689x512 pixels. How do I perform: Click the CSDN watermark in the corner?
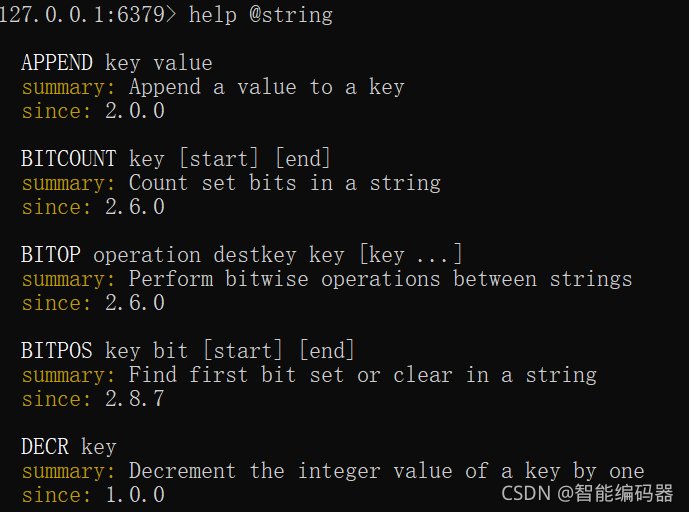click(x=587, y=493)
